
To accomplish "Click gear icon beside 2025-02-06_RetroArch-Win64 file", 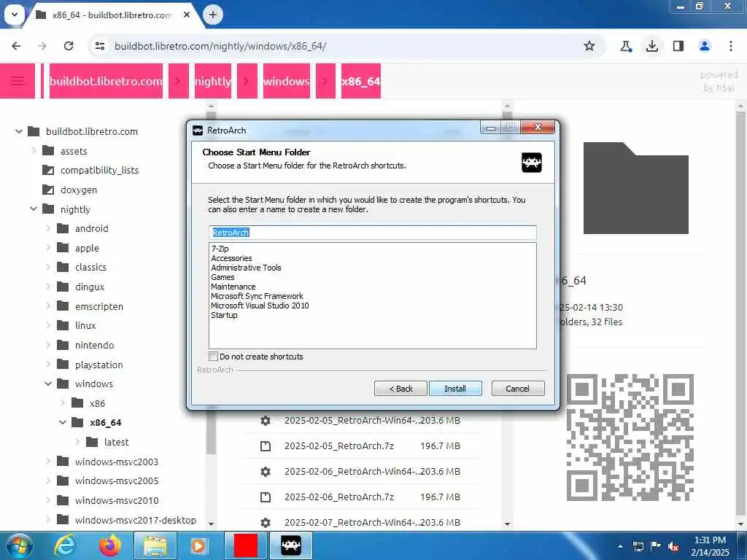I will click(266, 472).
